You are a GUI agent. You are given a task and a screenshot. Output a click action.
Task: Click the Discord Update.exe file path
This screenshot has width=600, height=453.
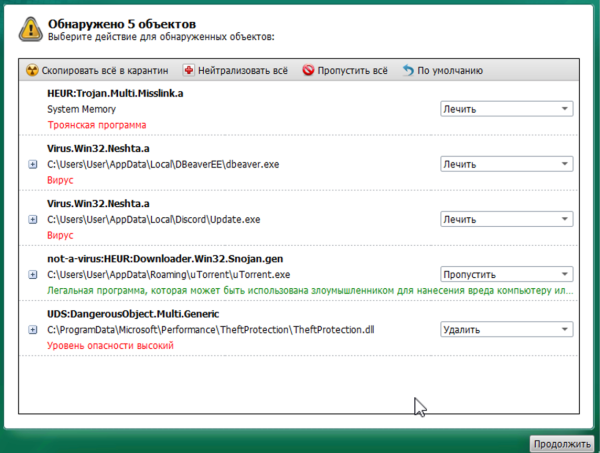click(154, 220)
